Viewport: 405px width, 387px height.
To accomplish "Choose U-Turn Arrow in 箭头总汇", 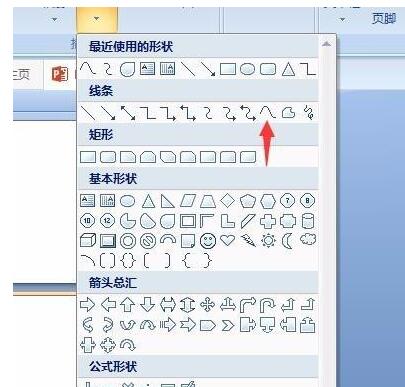I will point(268,305).
